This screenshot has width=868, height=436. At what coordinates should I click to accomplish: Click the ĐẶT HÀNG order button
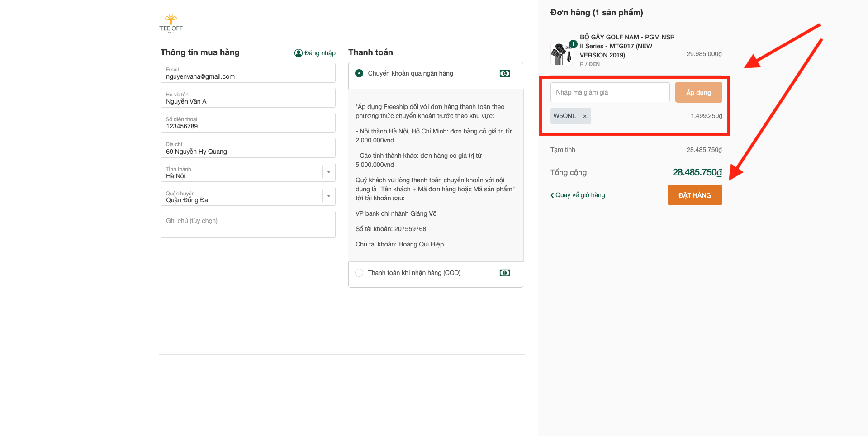[694, 195]
